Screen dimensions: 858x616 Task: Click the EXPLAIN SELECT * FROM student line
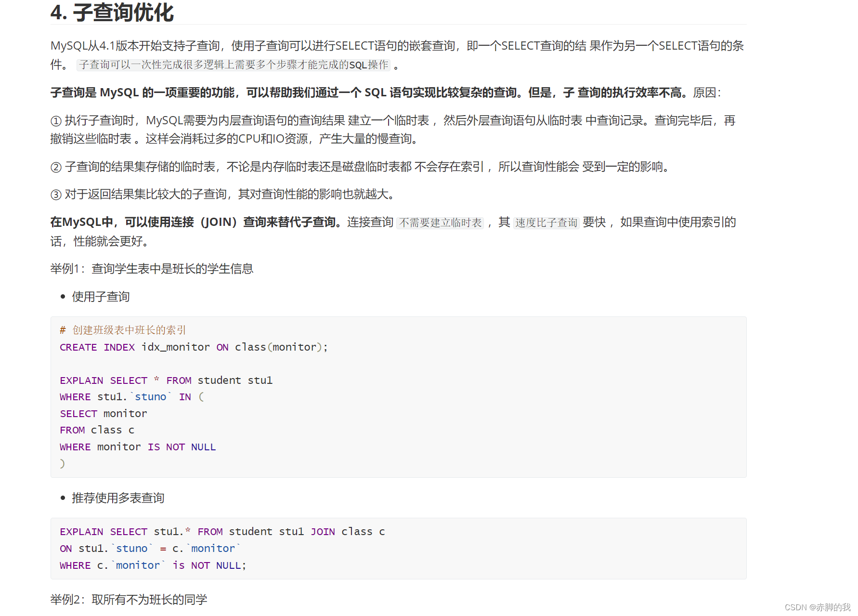[166, 380]
